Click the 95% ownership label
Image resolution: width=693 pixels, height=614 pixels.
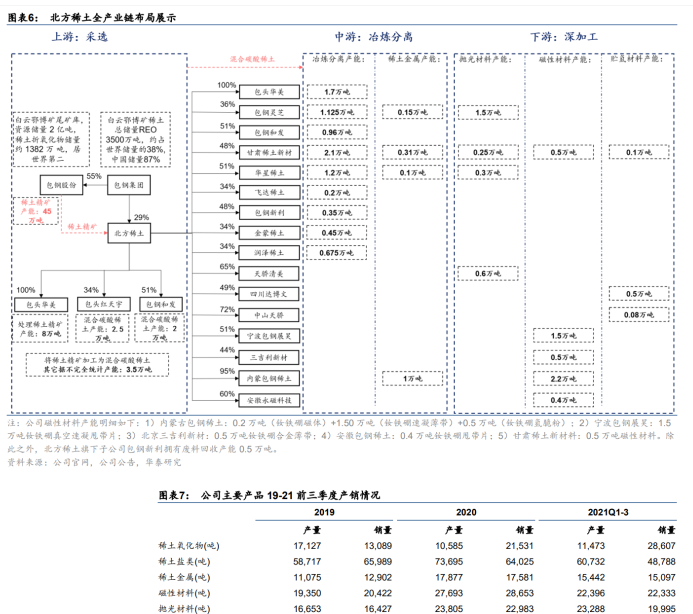pyautogui.click(x=227, y=371)
